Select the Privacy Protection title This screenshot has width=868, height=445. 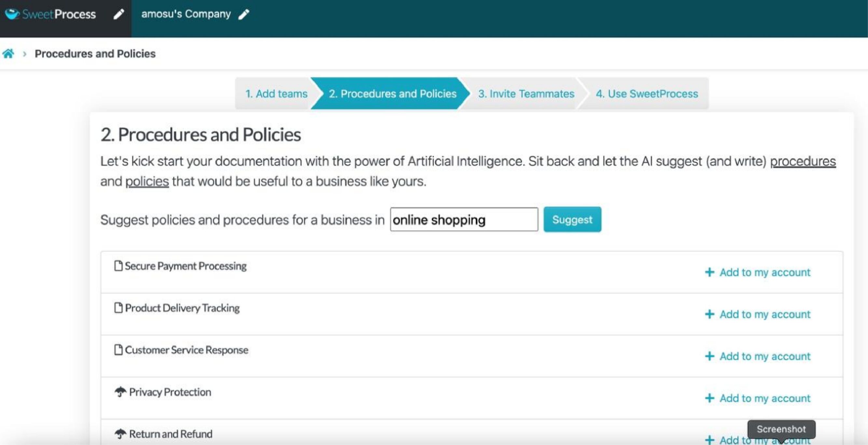click(x=170, y=392)
